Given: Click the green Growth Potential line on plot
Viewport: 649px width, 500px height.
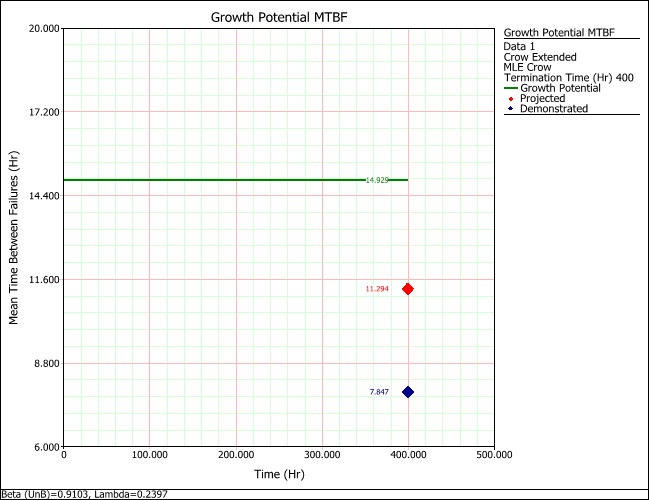Looking at the screenshot, I should pos(200,180).
